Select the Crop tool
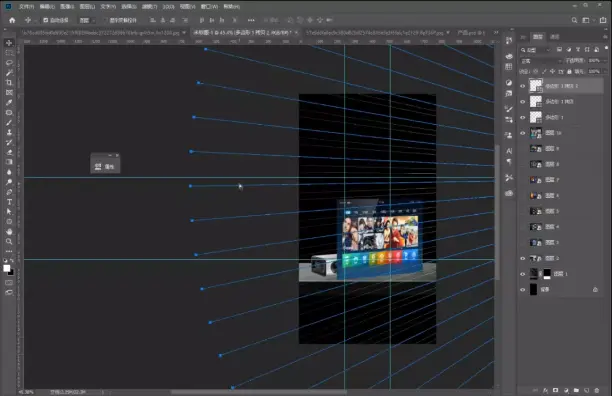 coord(9,82)
